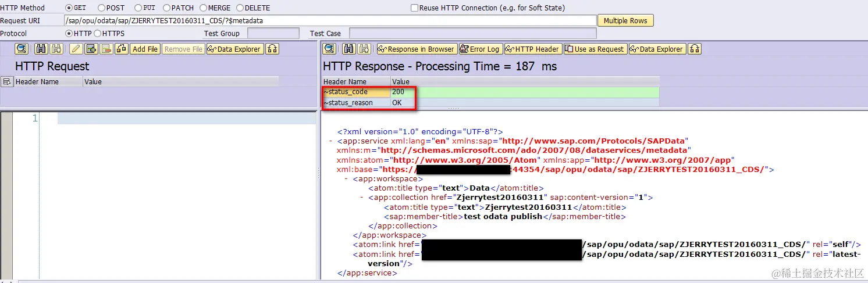Select the PATCH HTTP method
Screen dimensions: 868x283
pyautogui.click(x=167, y=8)
